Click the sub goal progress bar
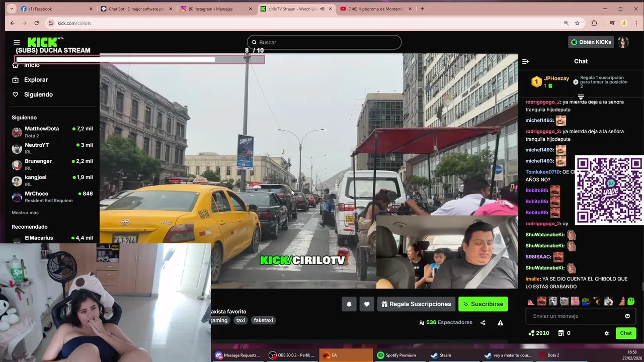Image resolution: width=644 pixels, height=362 pixels. (139, 59)
